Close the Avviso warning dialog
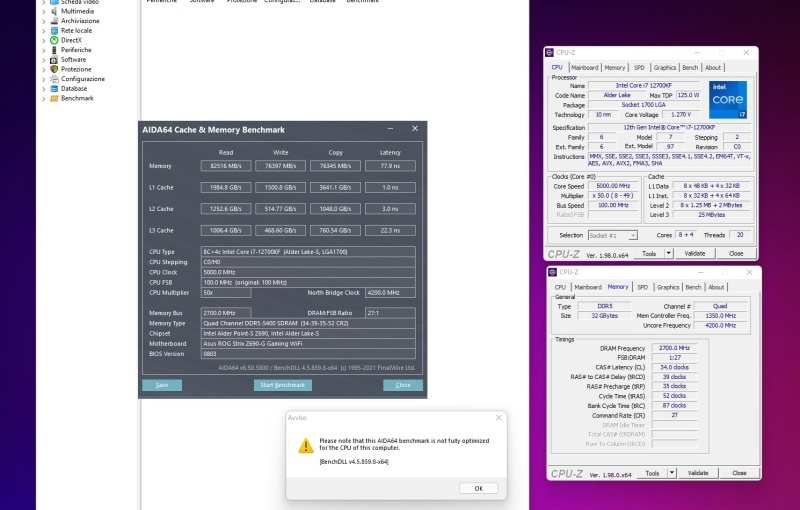The width and height of the screenshot is (800, 510). tap(498, 418)
